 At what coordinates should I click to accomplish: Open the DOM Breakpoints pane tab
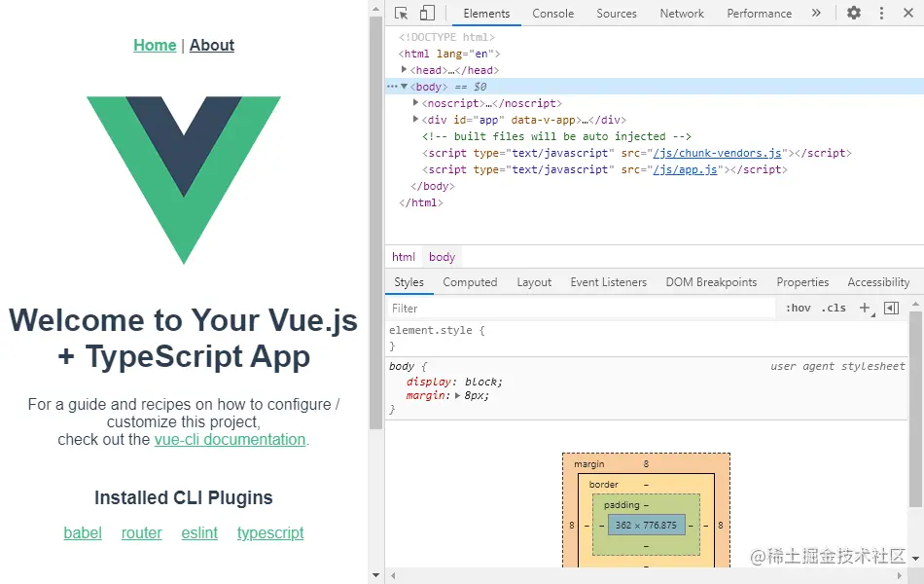711,282
